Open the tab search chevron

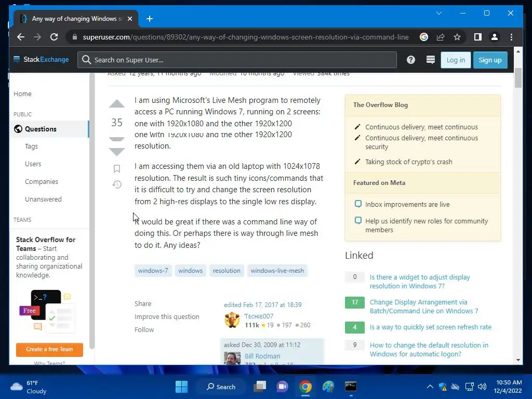click(x=438, y=13)
